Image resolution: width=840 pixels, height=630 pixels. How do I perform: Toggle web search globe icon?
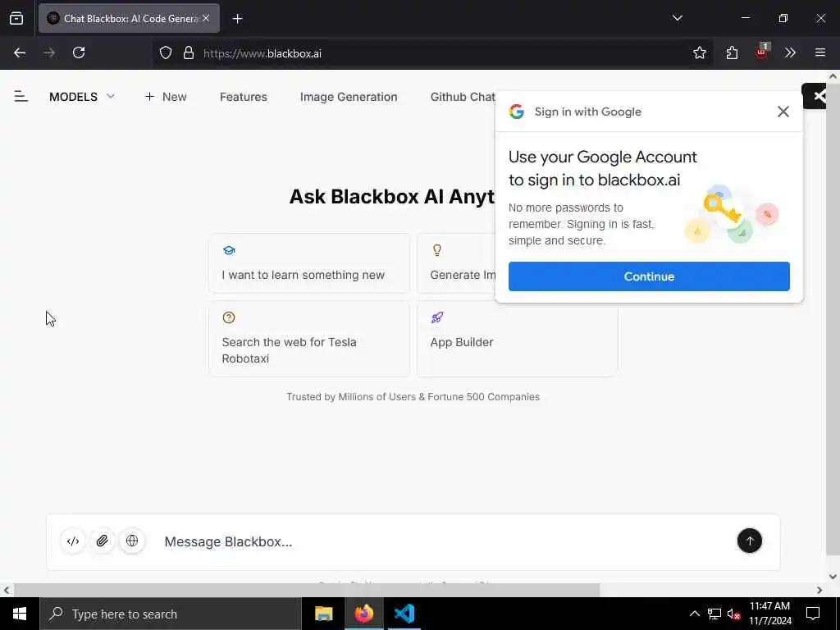[132, 541]
